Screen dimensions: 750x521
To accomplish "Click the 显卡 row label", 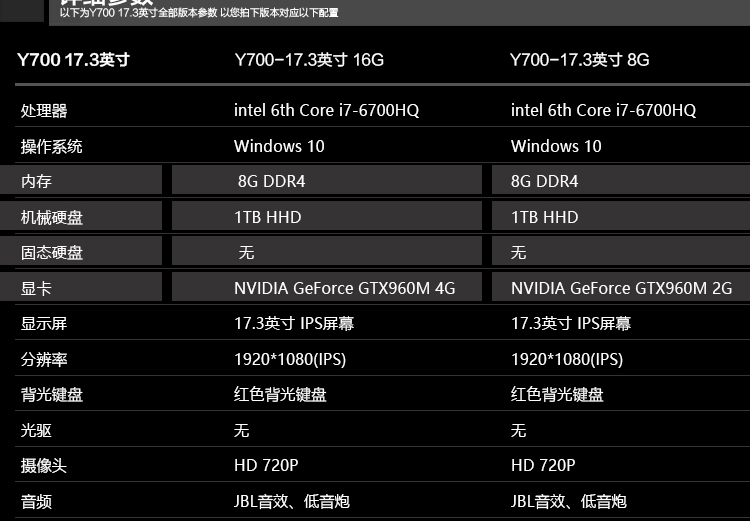I will [x=36, y=288].
